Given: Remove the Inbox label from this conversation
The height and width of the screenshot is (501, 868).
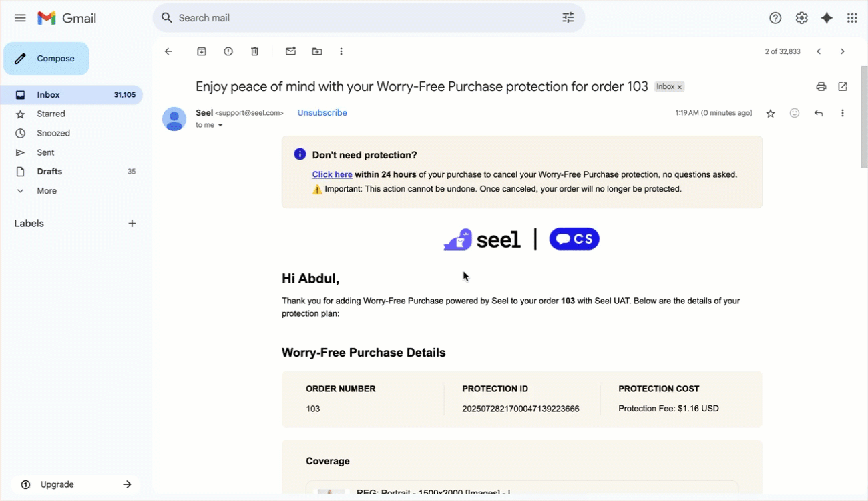Looking at the screenshot, I should click(680, 87).
